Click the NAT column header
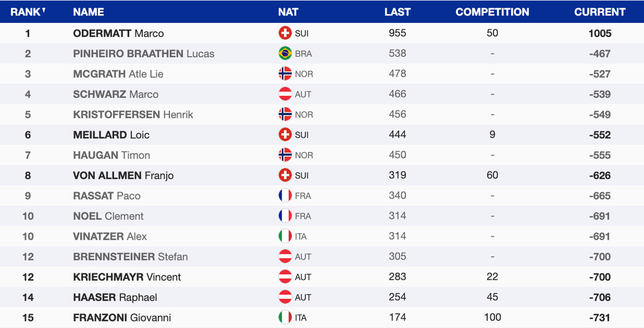The width and height of the screenshot is (644, 328). click(x=289, y=12)
